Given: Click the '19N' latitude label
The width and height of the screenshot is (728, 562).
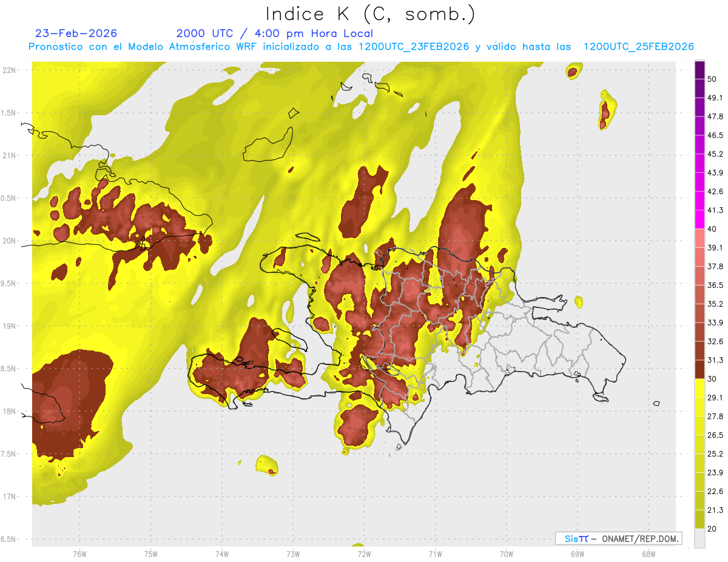Looking at the screenshot, I should 10,326.
